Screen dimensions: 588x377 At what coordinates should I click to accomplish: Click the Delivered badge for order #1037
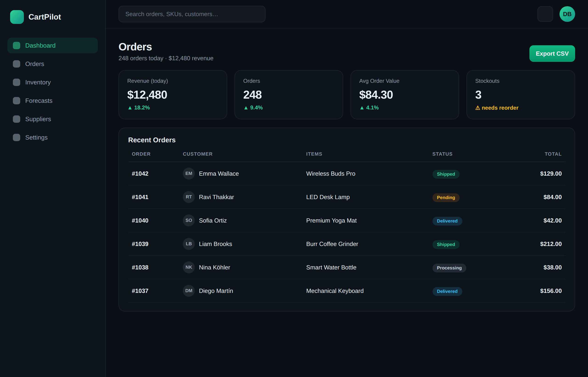coord(447,291)
